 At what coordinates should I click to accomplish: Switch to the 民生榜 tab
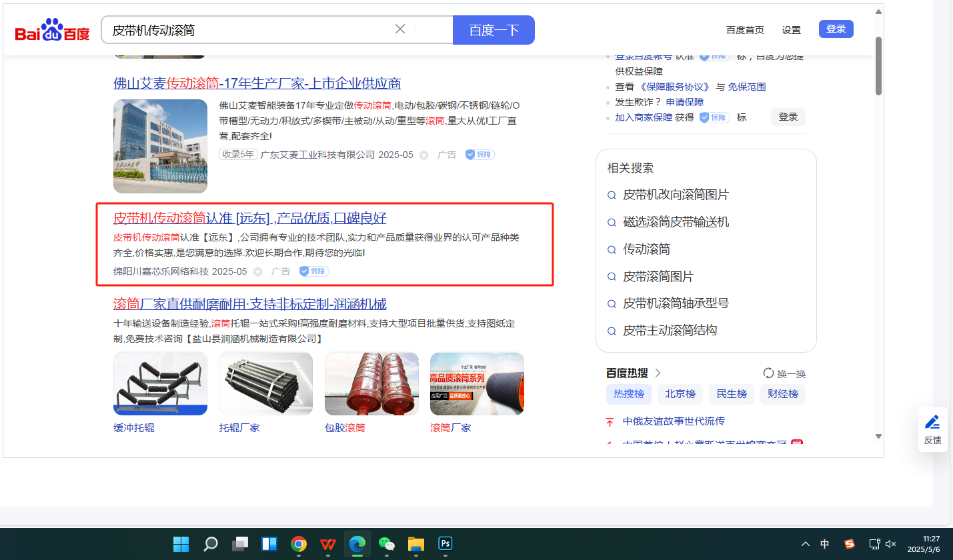732,394
